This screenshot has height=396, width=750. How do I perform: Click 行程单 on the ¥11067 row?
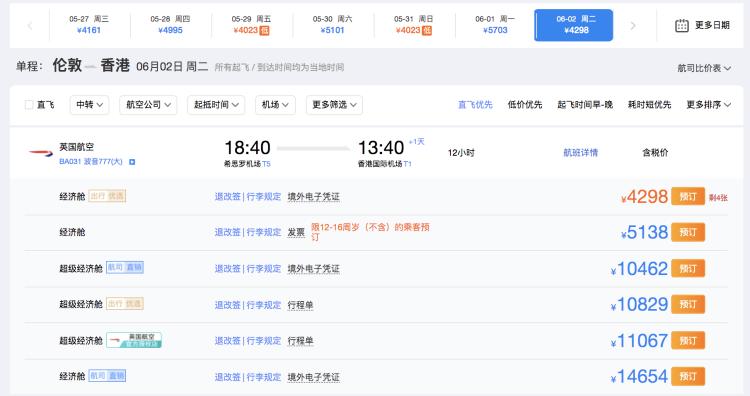click(300, 341)
